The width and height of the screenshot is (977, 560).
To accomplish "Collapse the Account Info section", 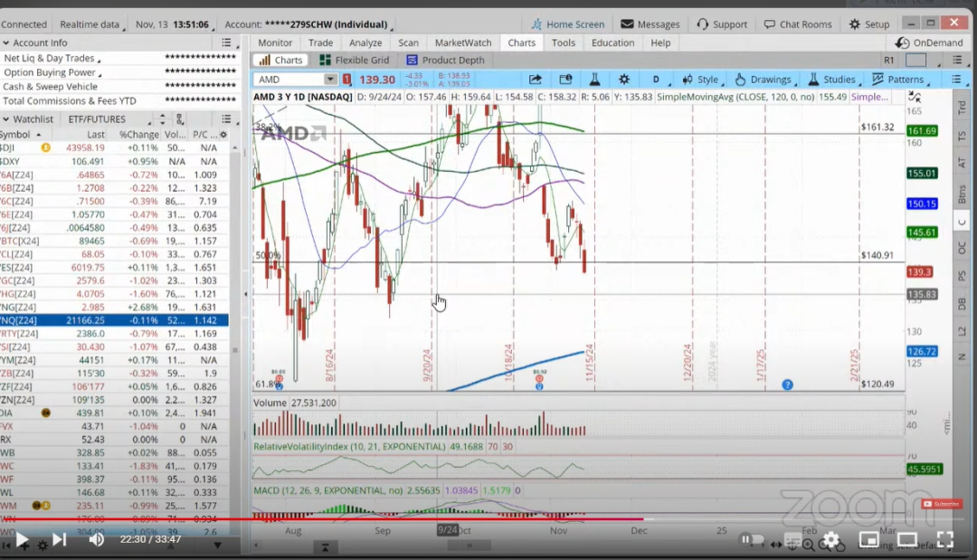I will (5, 43).
